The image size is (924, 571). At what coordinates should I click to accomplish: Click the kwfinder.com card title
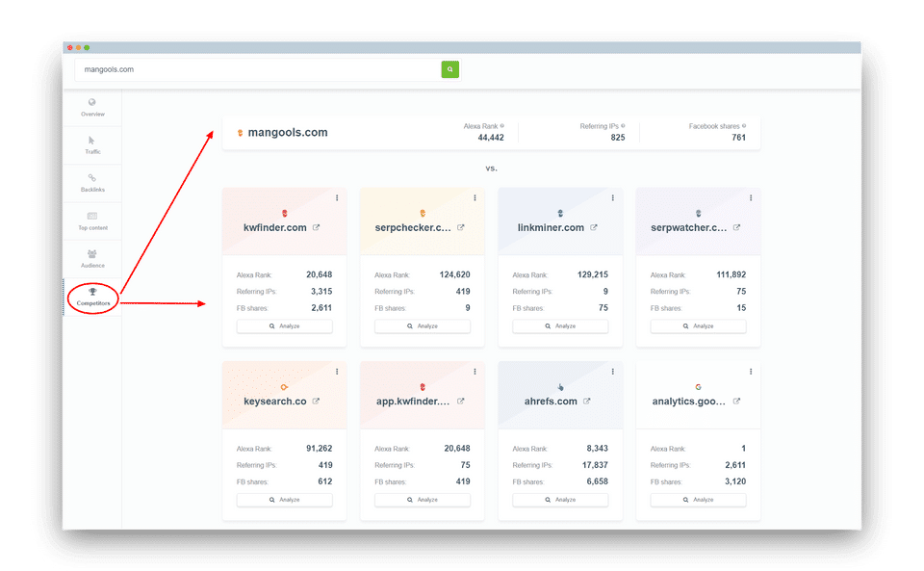[x=275, y=227]
